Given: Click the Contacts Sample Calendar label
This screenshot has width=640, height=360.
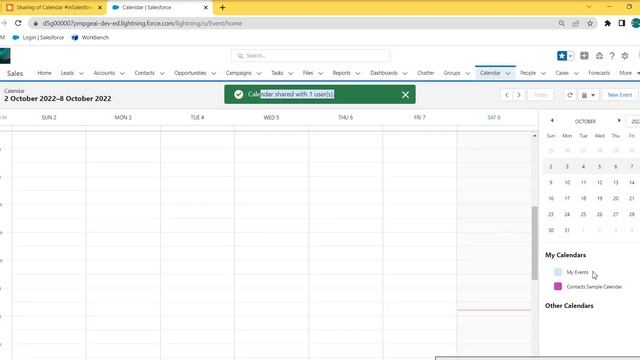Looking at the screenshot, I should [x=594, y=287].
